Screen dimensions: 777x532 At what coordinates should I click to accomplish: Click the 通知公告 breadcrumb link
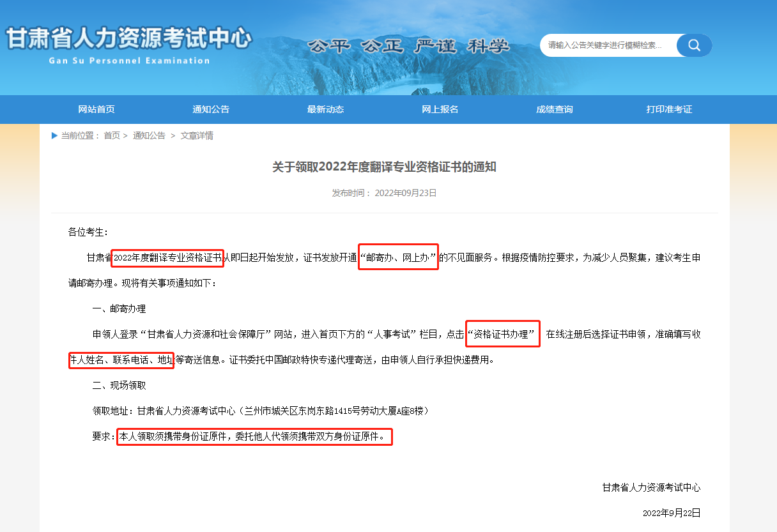[x=149, y=135]
